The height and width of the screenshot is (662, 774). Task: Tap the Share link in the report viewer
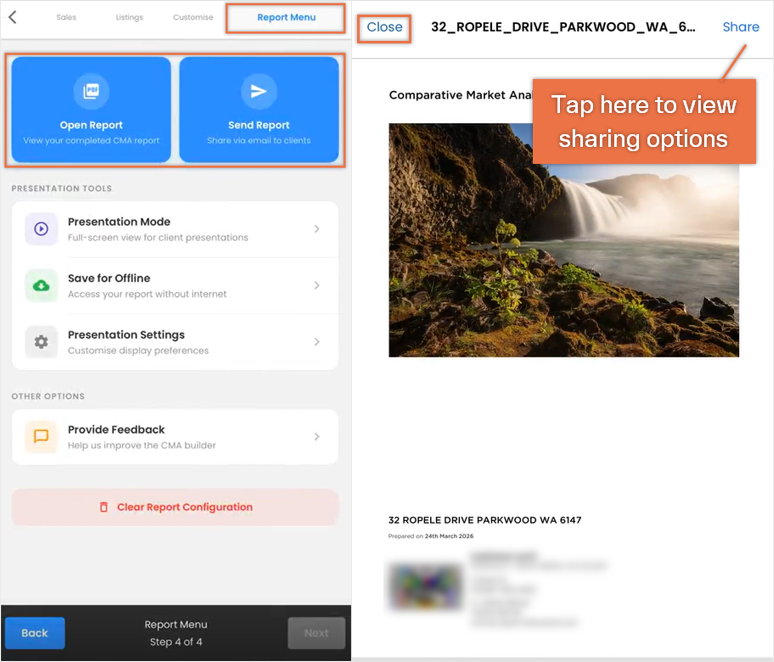point(740,27)
